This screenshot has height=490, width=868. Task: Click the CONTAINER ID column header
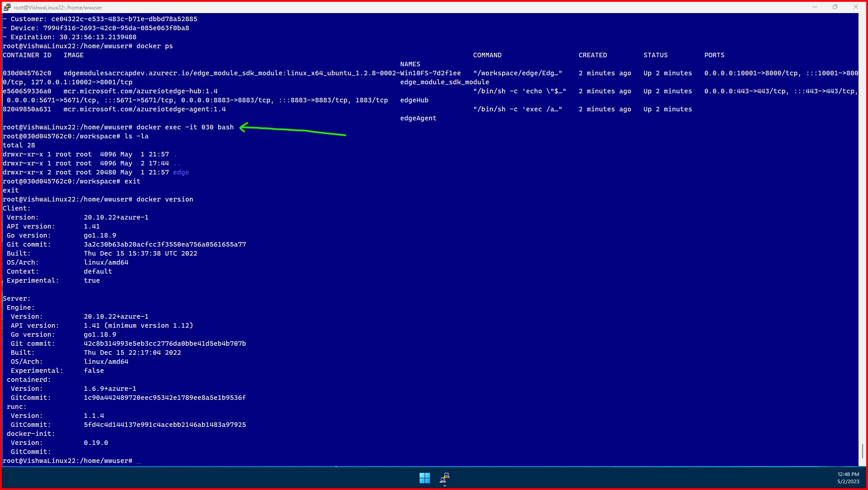click(x=27, y=55)
